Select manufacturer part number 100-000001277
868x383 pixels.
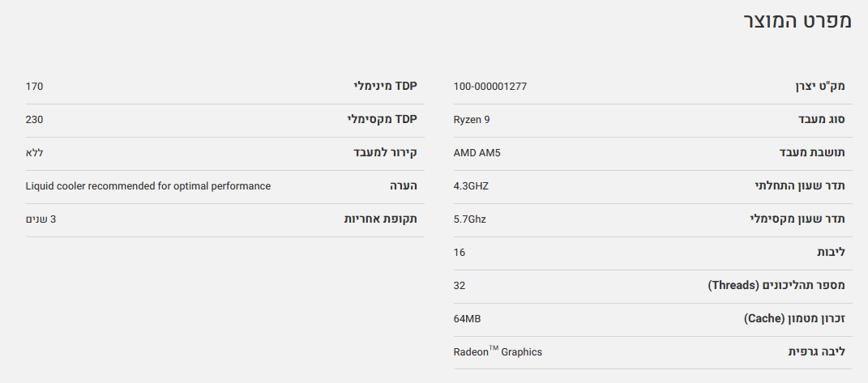490,86
